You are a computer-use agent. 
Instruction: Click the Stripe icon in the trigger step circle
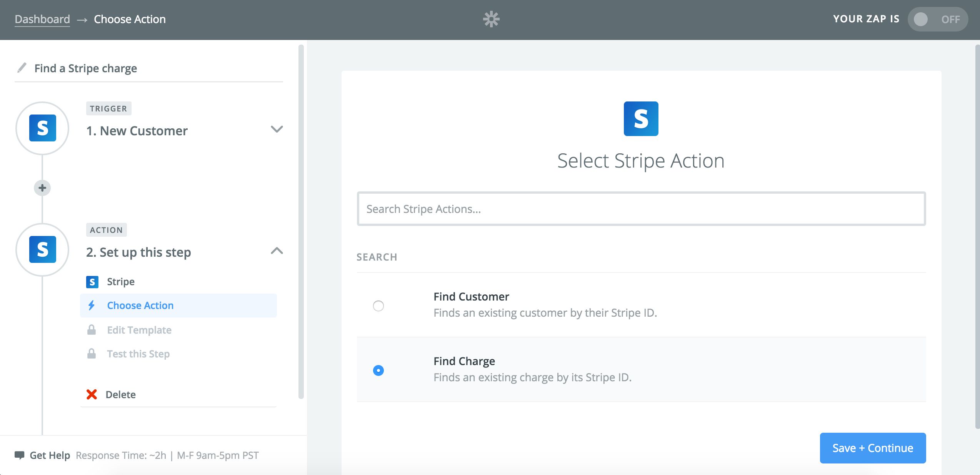point(43,128)
